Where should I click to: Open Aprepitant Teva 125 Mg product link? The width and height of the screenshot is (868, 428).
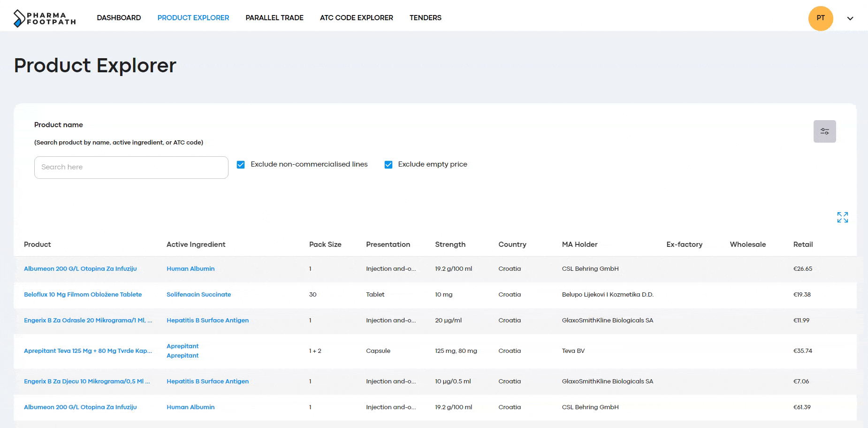[88, 351]
